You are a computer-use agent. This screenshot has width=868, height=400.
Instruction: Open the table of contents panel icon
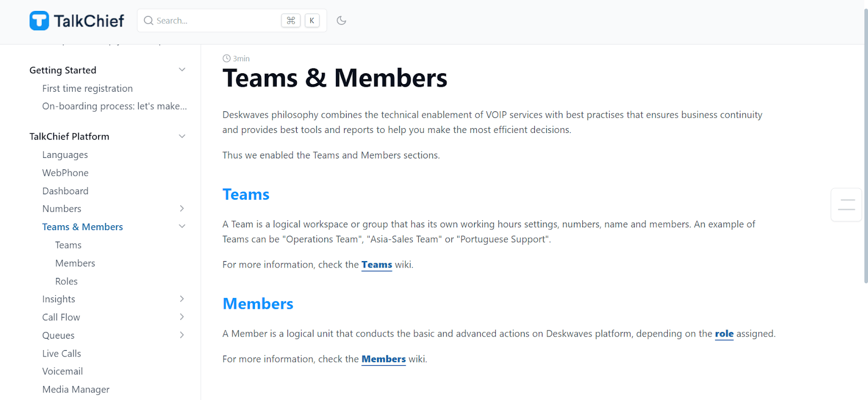[846, 205]
